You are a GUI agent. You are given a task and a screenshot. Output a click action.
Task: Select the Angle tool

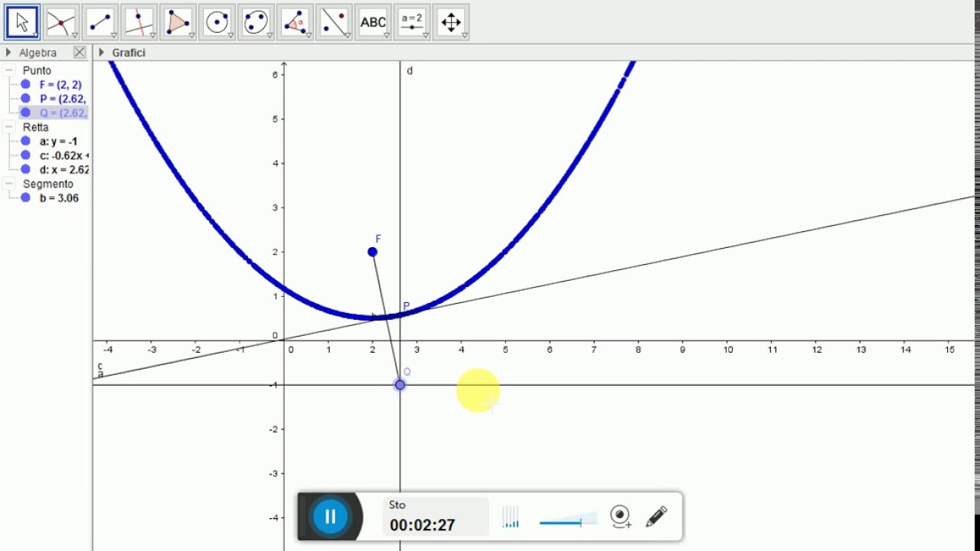296,22
